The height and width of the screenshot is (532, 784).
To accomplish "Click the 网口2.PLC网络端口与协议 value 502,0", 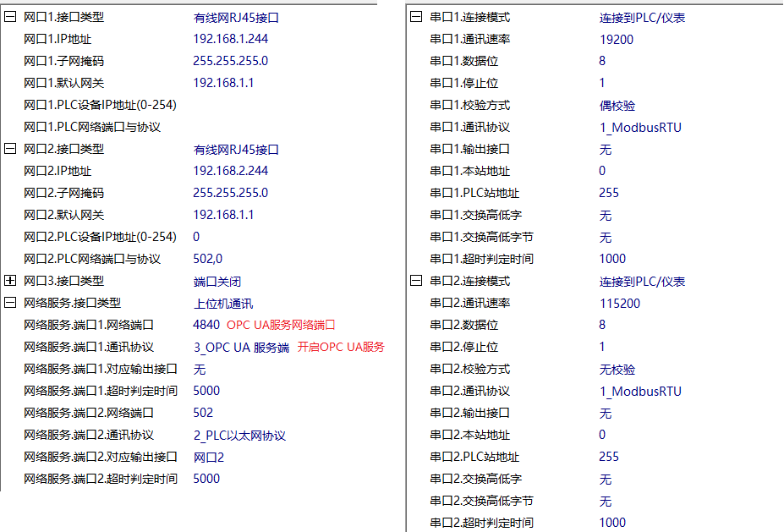I will coord(208,259).
